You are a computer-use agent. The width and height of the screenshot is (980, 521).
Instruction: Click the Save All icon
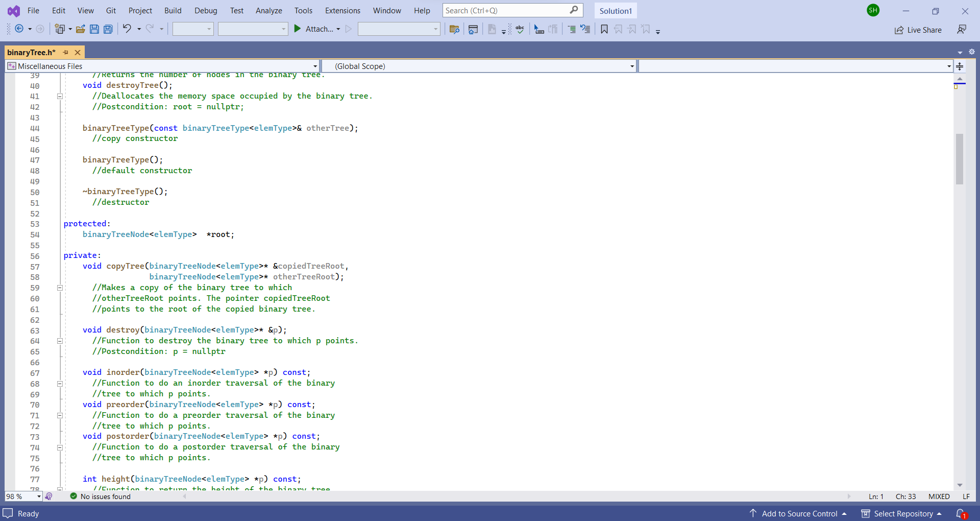click(x=108, y=29)
